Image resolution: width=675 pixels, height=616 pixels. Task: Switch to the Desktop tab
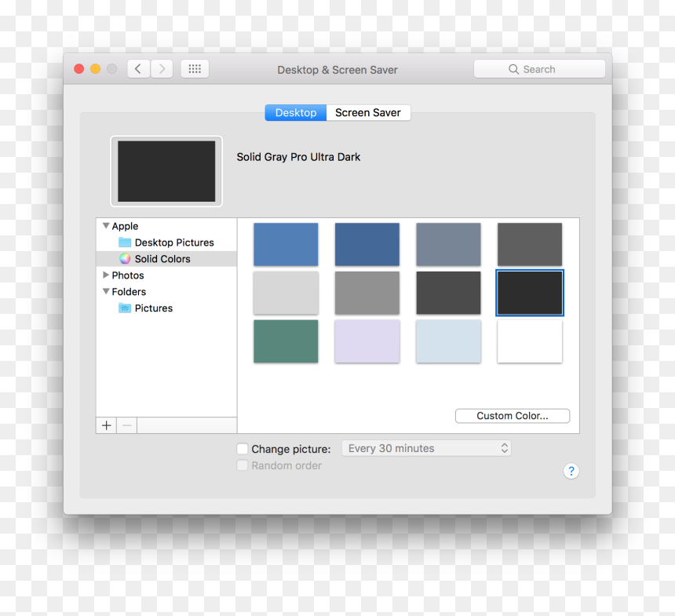(x=296, y=113)
